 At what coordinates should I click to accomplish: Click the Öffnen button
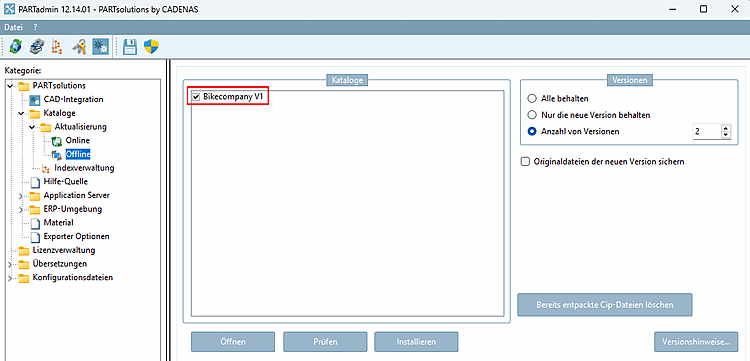(x=233, y=342)
